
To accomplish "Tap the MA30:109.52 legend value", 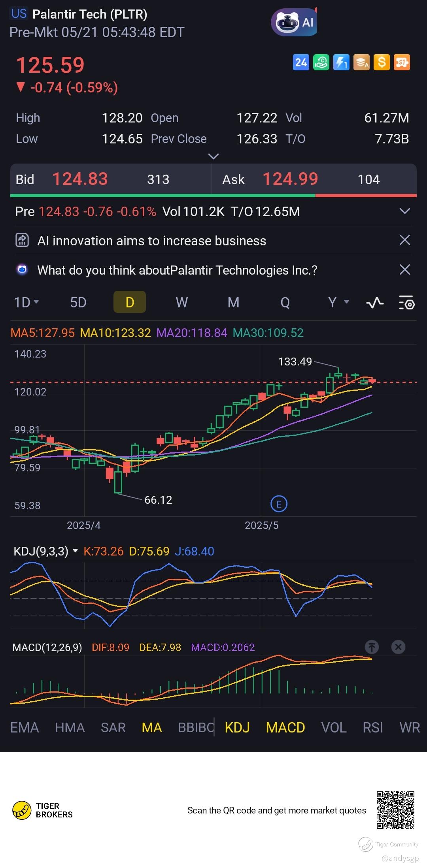I will tap(268, 333).
